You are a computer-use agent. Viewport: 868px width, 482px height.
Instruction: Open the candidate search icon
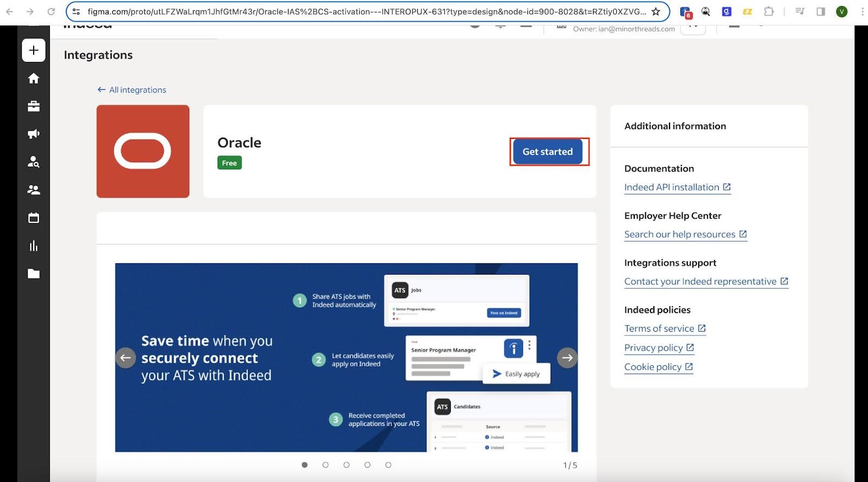(34, 162)
